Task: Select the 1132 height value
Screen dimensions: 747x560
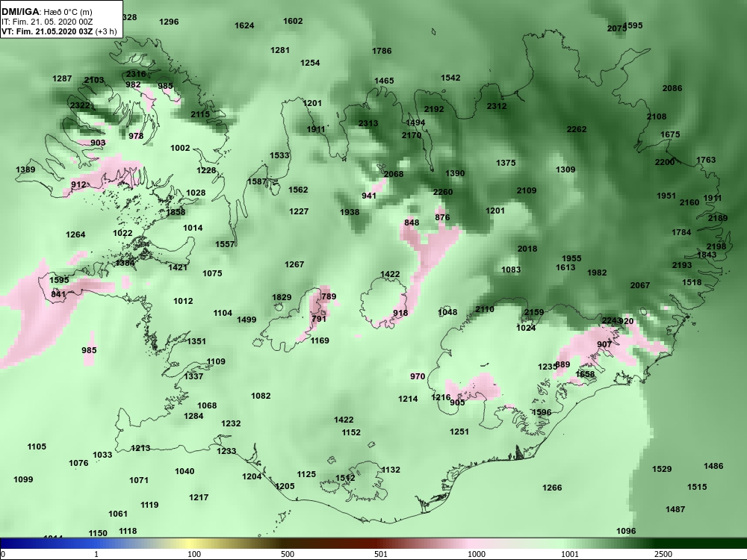Action: point(391,470)
